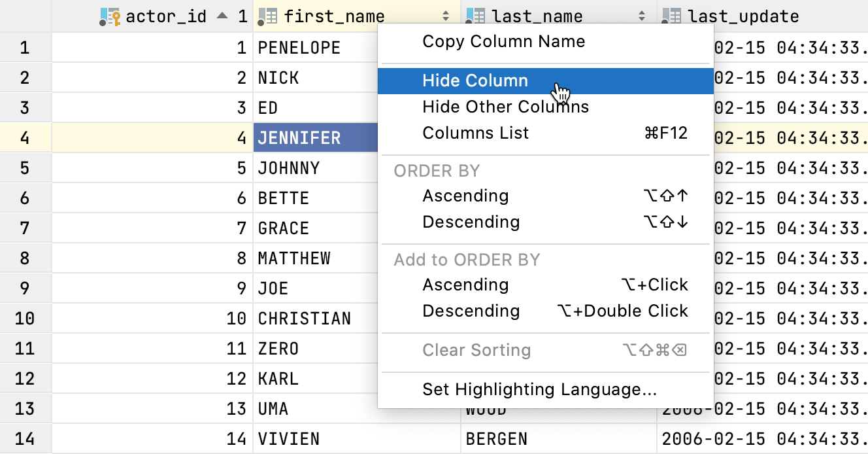Choose Copy Column Name from menu

[x=503, y=42]
